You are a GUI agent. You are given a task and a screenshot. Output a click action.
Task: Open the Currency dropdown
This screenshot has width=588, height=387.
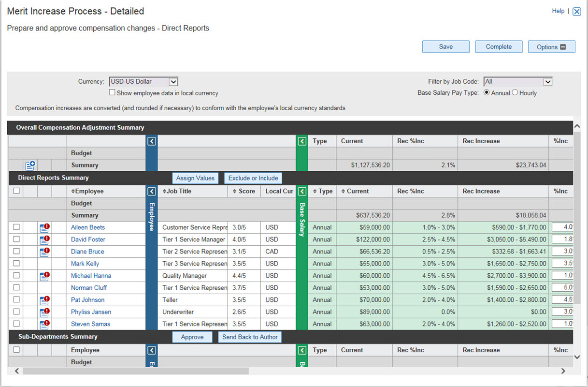point(172,81)
